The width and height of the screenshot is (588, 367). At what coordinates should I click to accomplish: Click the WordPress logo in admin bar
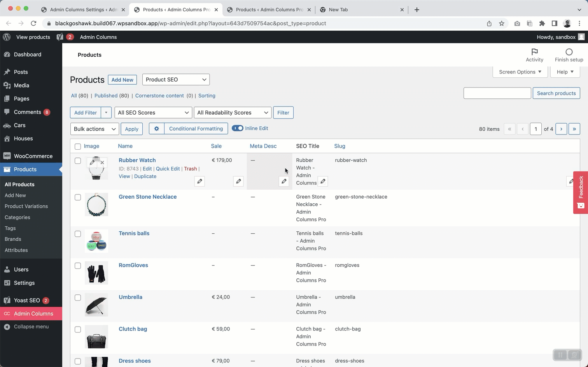click(7, 37)
